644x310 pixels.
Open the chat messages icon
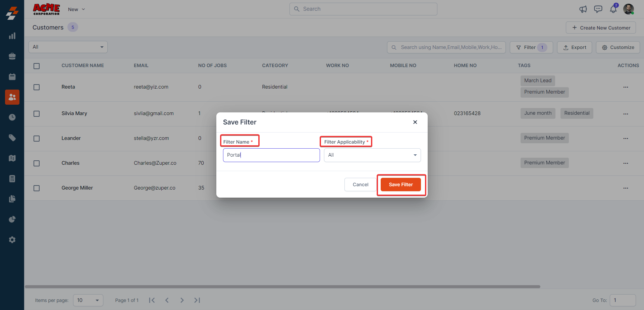(598, 9)
